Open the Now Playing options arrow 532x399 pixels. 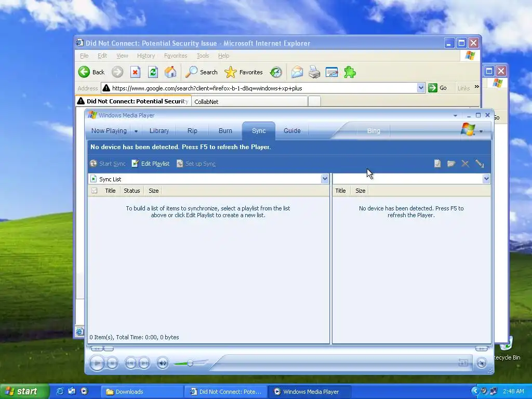coord(136,131)
